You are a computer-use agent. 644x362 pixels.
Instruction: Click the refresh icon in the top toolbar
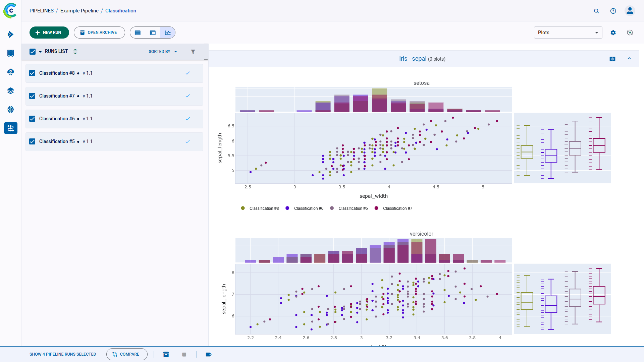point(630,33)
